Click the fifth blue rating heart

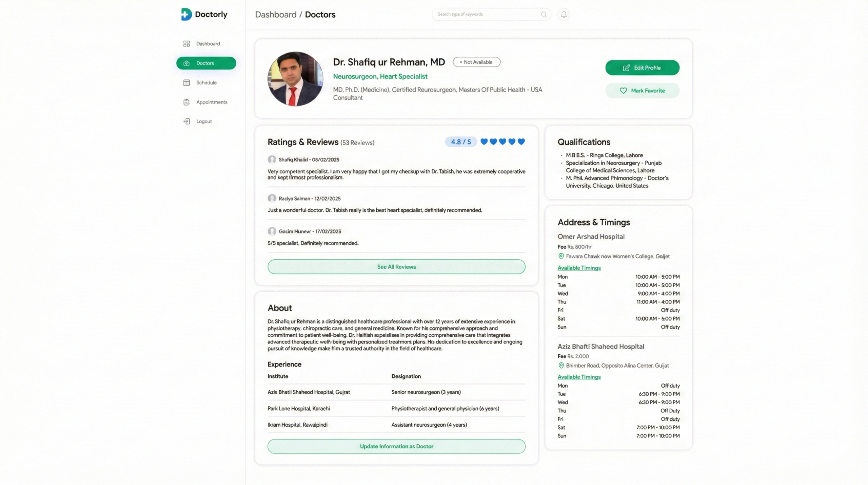tap(521, 142)
